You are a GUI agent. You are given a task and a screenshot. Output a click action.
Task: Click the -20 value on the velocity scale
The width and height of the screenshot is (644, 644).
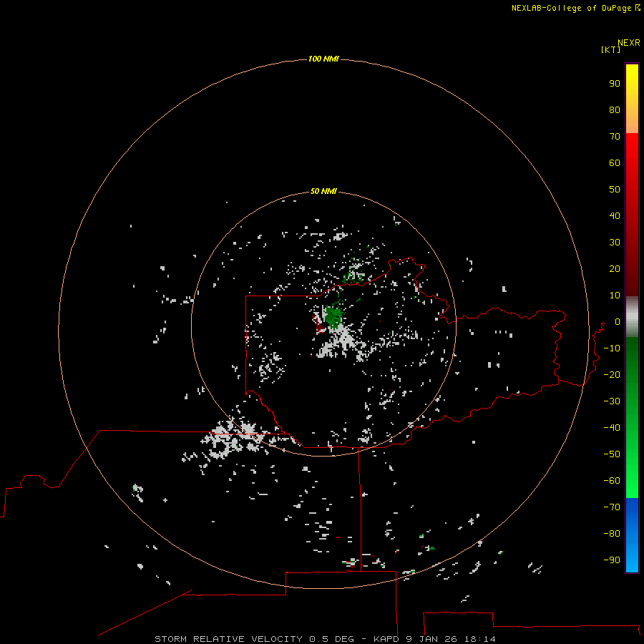pos(612,375)
